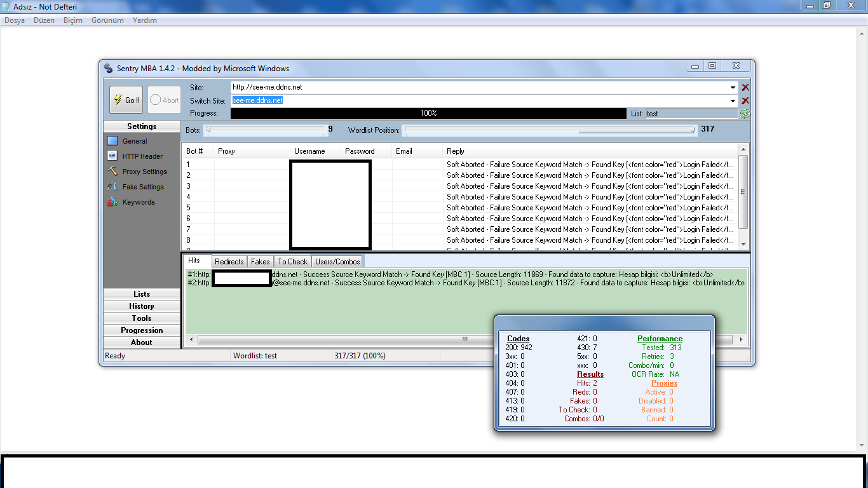Expand the Progression section in sidebar
Screen dimensions: 868x488
pos(142,330)
